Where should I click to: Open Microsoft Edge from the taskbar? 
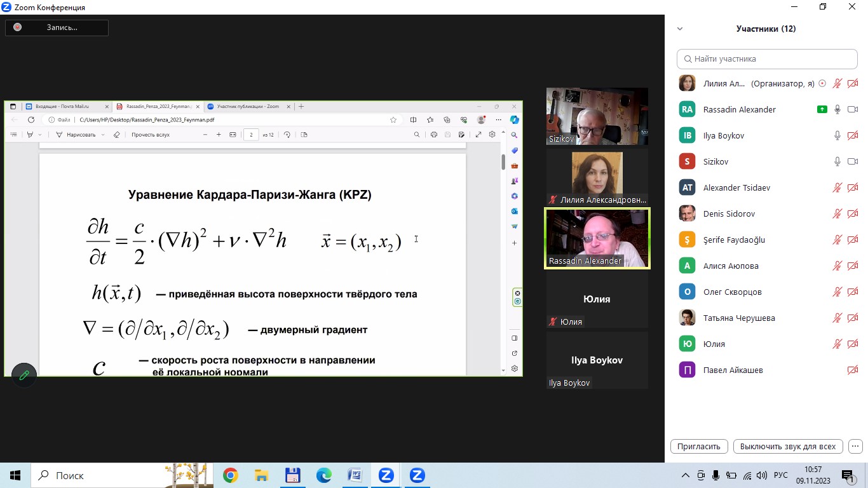coord(324,475)
